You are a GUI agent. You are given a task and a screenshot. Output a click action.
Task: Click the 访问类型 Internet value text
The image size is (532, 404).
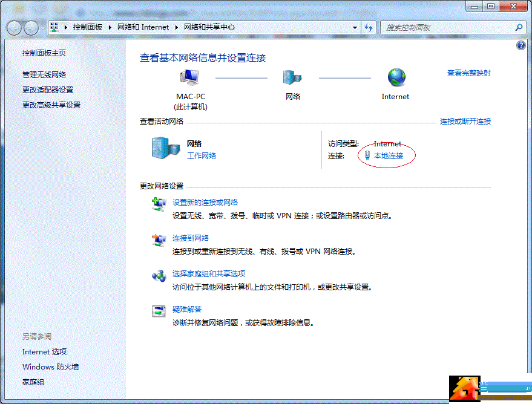pyautogui.click(x=387, y=144)
